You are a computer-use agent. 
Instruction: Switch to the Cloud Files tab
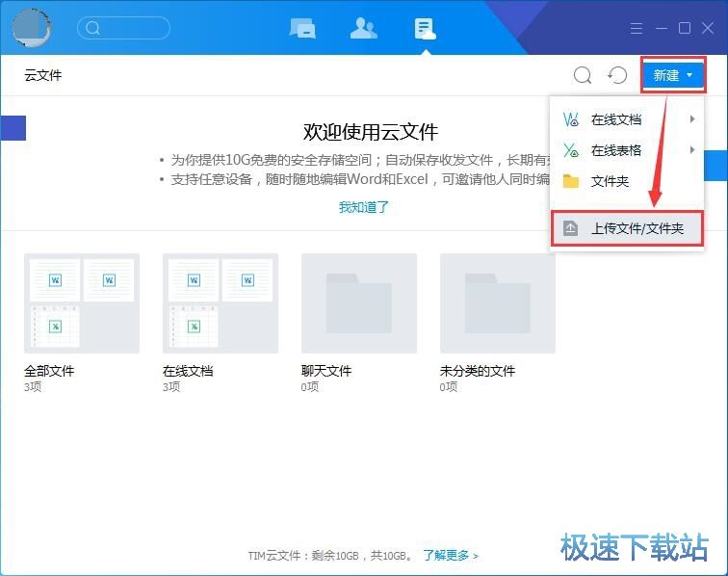[x=425, y=29]
